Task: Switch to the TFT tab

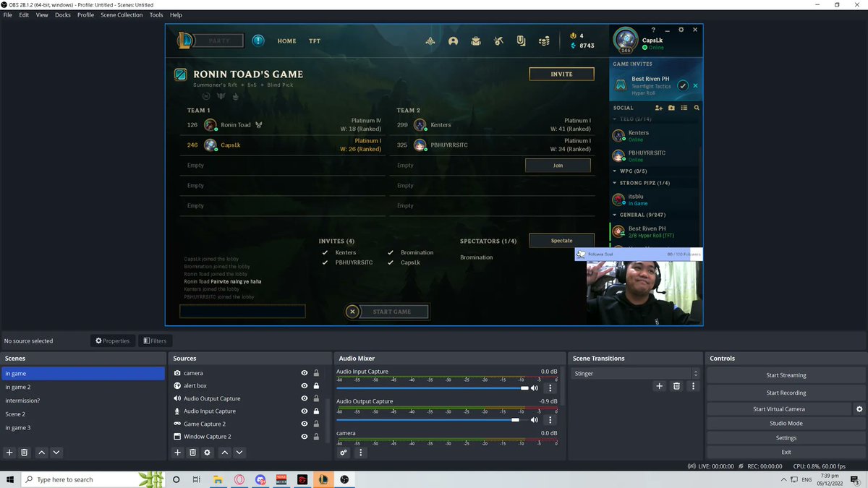Action: click(315, 41)
